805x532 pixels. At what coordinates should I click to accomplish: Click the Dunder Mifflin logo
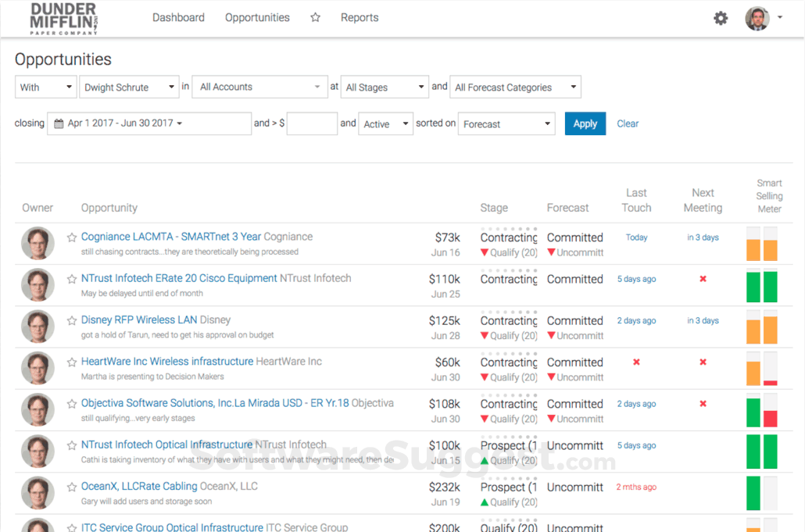coord(63,17)
